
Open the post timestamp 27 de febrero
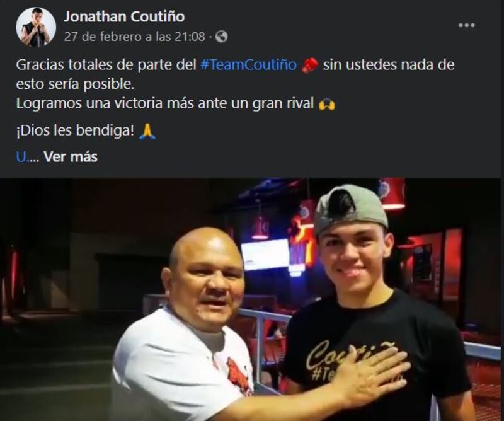click(x=134, y=37)
